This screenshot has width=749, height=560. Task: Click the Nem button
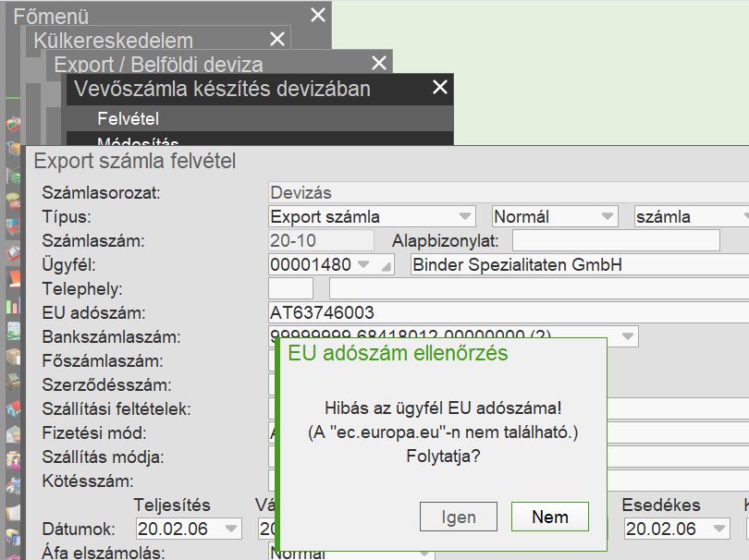pos(550,517)
